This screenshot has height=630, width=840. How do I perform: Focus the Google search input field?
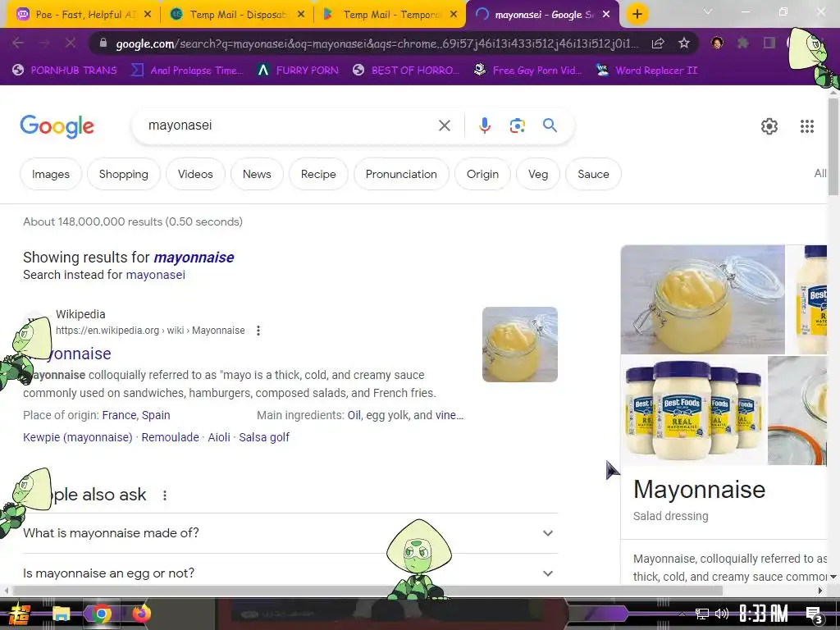click(x=290, y=126)
